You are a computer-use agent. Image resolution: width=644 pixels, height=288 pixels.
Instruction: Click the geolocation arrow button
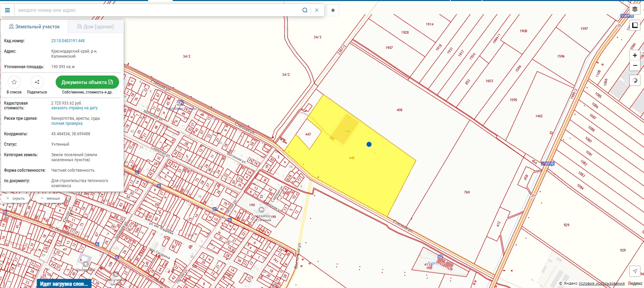(x=635, y=271)
